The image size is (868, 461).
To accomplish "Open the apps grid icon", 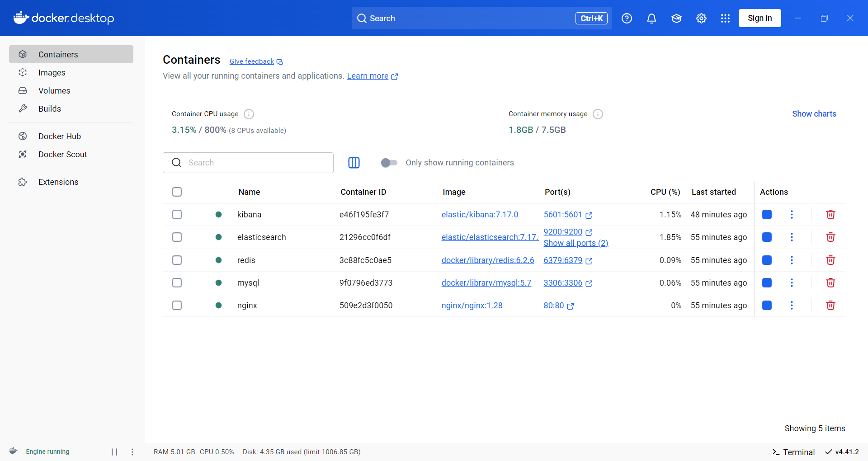I will click(x=725, y=18).
